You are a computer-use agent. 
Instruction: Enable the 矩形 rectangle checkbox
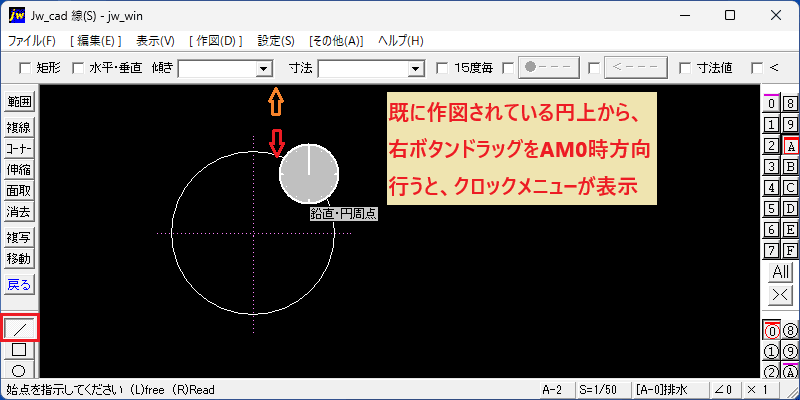coord(24,68)
